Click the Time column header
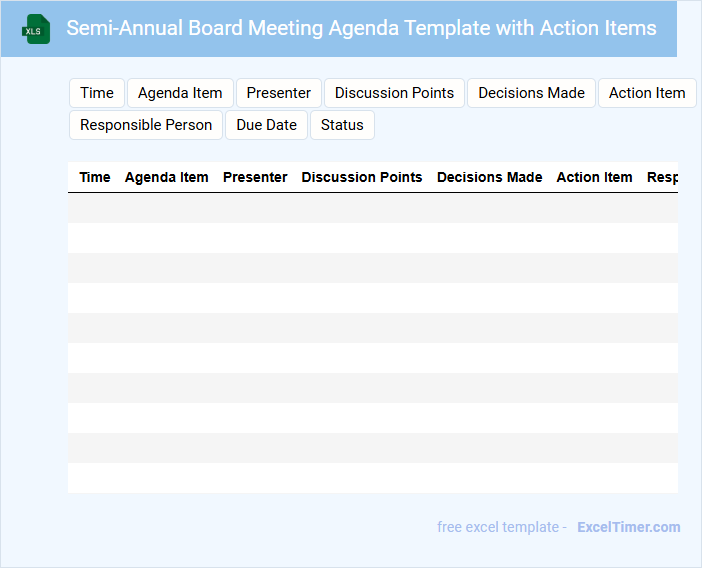This screenshot has width=702, height=568. (95, 177)
